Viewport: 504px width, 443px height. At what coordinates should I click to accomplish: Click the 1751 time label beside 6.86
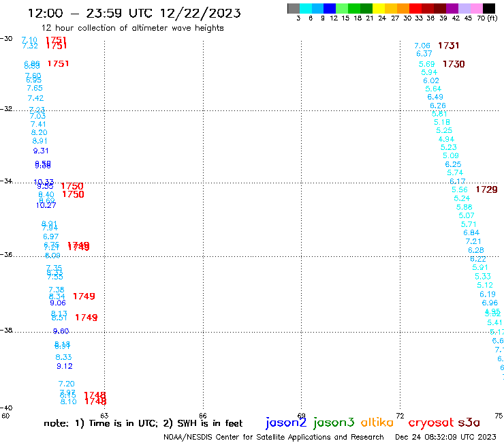click(58, 63)
